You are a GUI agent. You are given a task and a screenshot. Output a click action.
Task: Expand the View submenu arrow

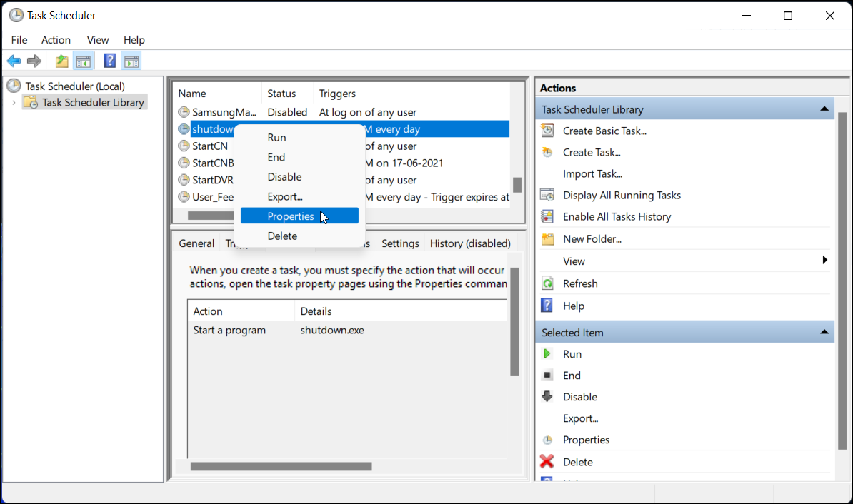(x=825, y=261)
